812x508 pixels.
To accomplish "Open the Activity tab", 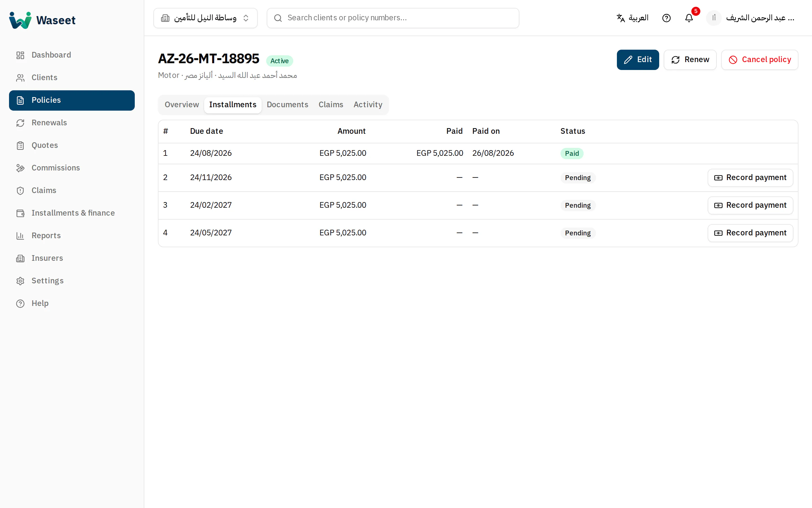I will click(x=368, y=105).
